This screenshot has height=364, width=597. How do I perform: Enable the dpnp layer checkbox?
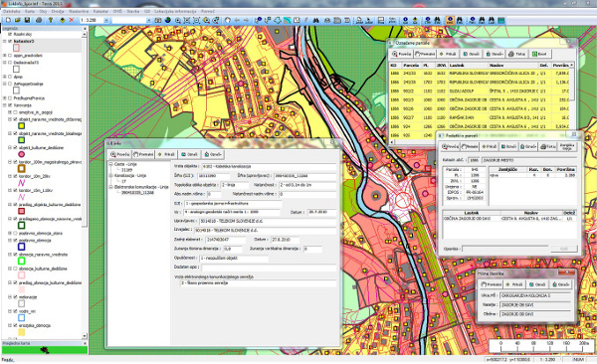pos(10,77)
